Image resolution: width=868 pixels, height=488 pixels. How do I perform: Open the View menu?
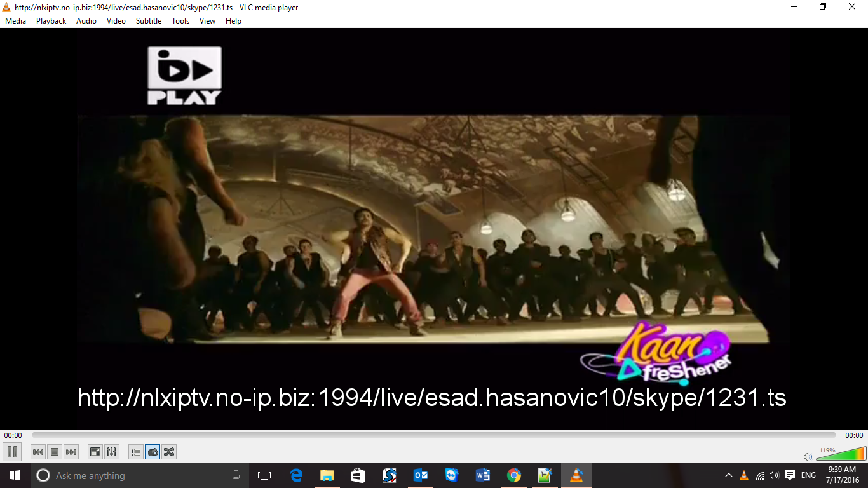207,21
